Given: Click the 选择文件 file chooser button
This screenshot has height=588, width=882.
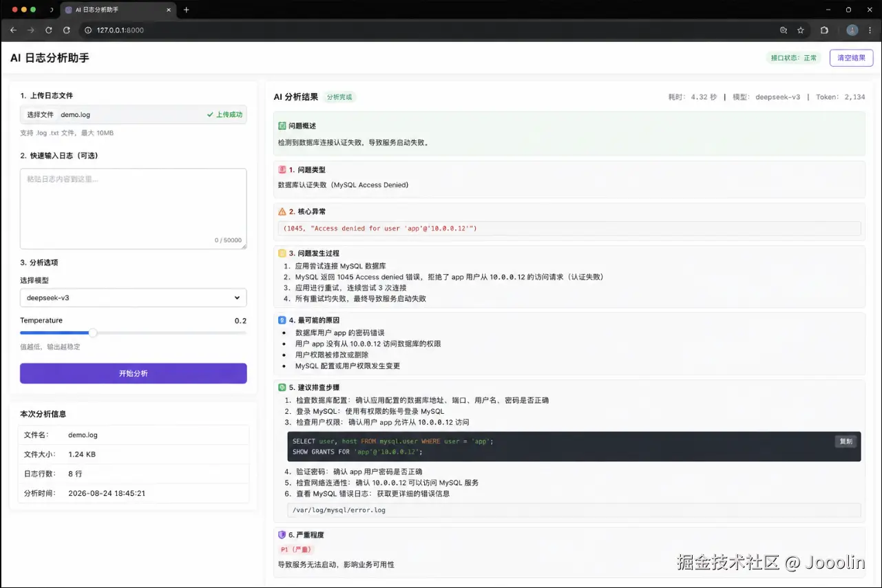Looking at the screenshot, I should pos(40,114).
